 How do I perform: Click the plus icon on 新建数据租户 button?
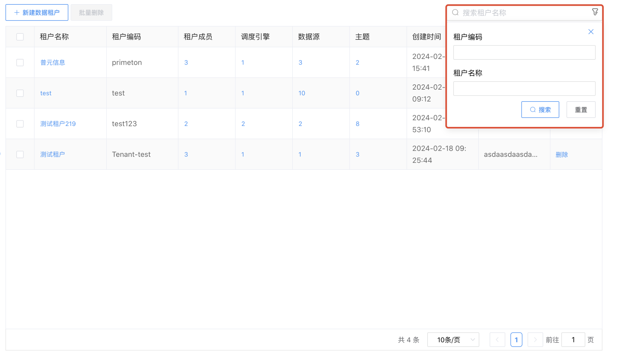[x=17, y=12]
